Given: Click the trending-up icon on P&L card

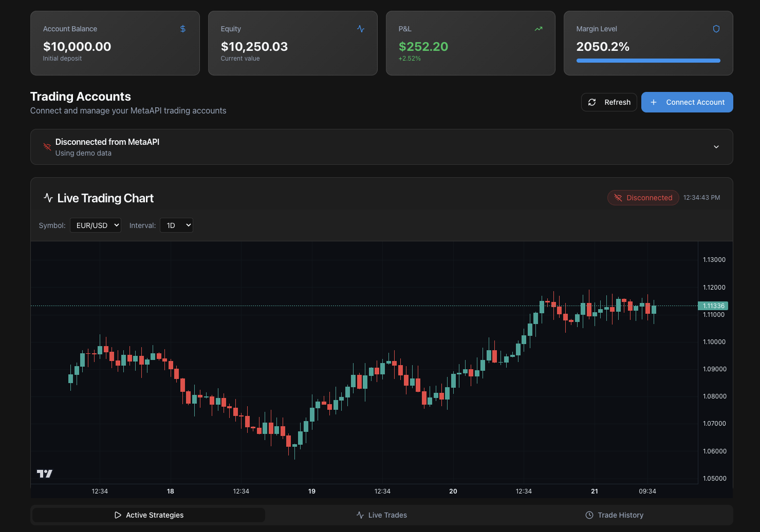Looking at the screenshot, I should 538,29.
